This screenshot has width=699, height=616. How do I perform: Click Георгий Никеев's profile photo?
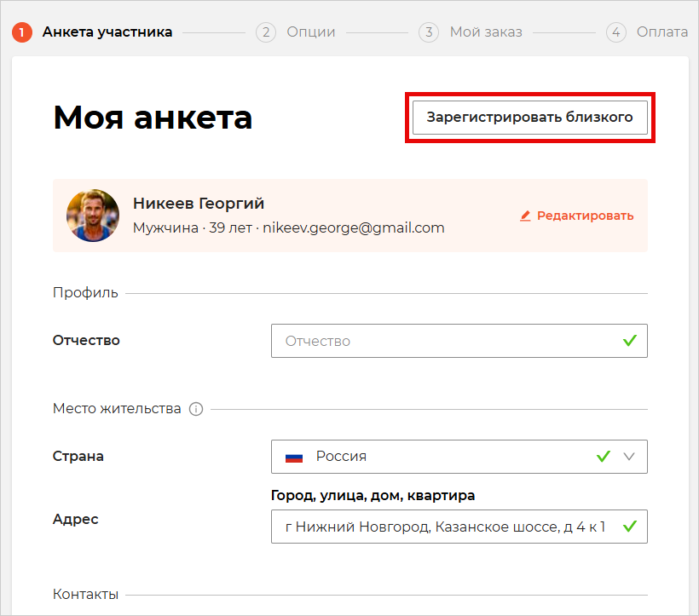tap(93, 216)
